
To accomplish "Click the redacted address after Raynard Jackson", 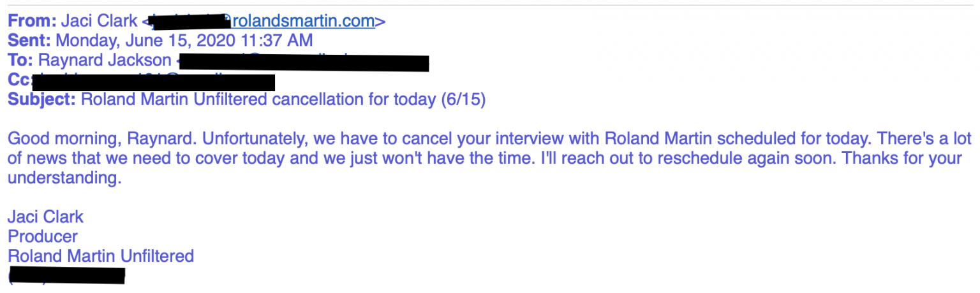I will (x=303, y=62).
